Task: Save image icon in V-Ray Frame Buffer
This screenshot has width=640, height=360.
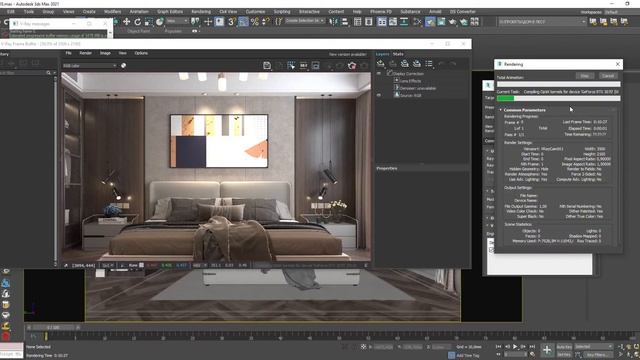Action: 267,65
